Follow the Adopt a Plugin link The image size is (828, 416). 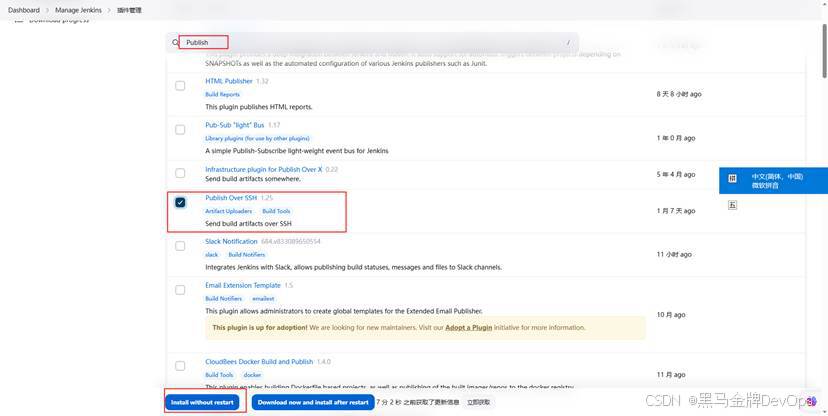468,327
